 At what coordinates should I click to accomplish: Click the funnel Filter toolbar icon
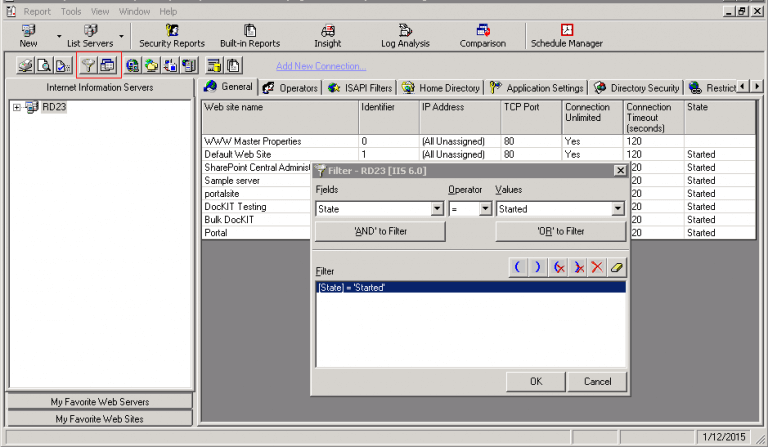click(88, 65)
